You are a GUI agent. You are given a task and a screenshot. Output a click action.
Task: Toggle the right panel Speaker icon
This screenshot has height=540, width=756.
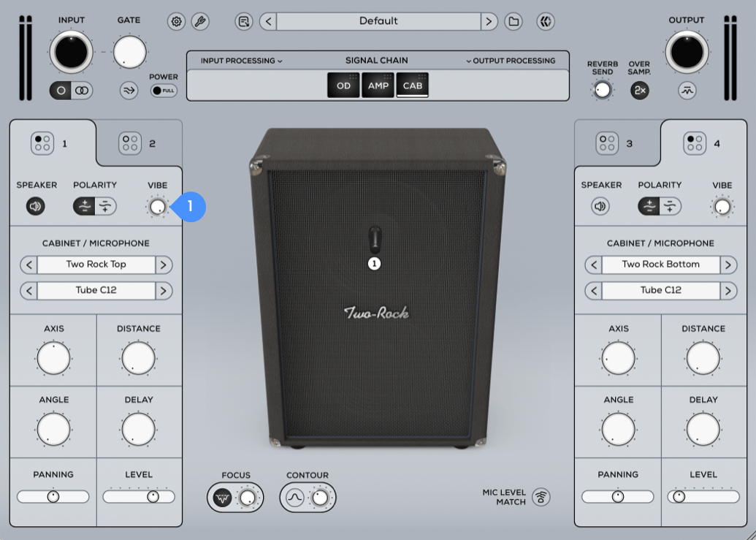[x=600, y=206]
